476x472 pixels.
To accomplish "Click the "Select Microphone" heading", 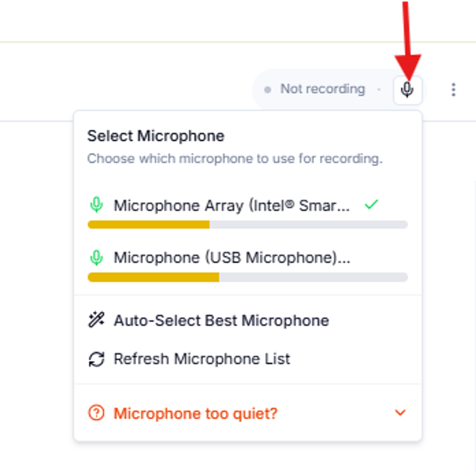I will pos(156,136).
